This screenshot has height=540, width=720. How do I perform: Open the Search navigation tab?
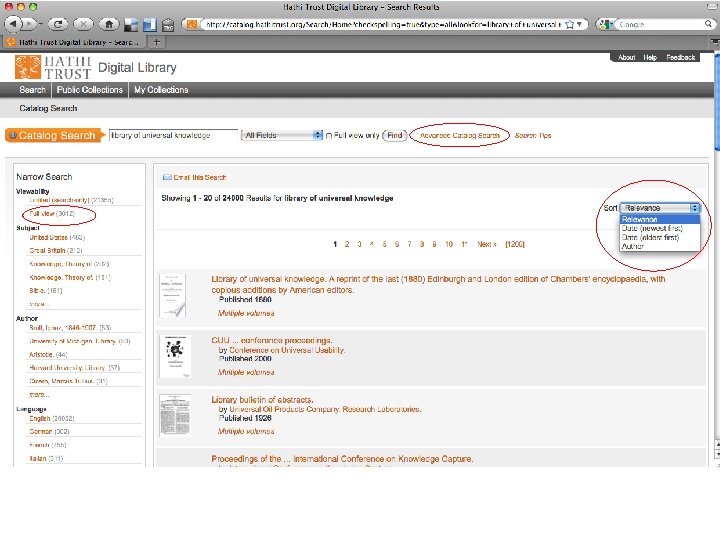point(33,90)
